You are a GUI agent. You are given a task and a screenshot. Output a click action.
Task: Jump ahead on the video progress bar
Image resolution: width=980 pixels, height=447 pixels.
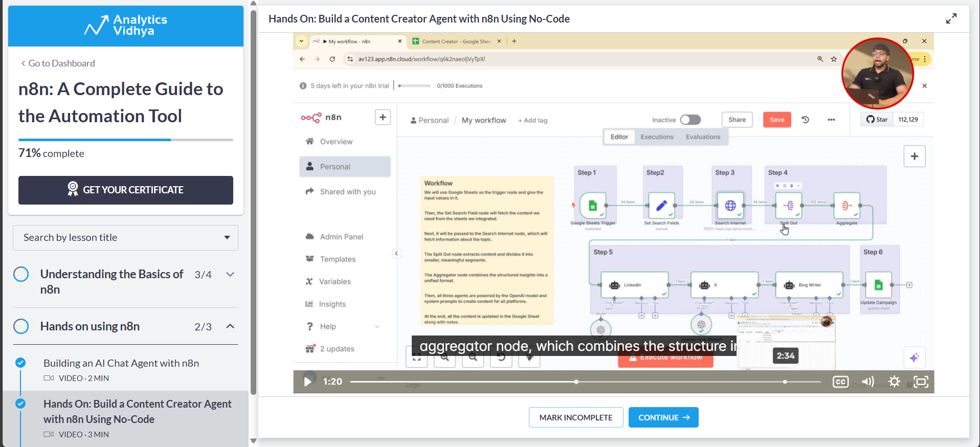point(691,382)
